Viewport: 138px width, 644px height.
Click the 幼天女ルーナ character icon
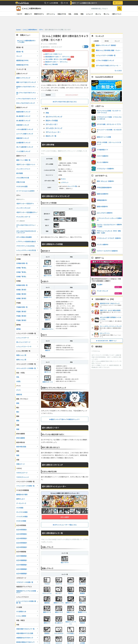coord(48,305)
